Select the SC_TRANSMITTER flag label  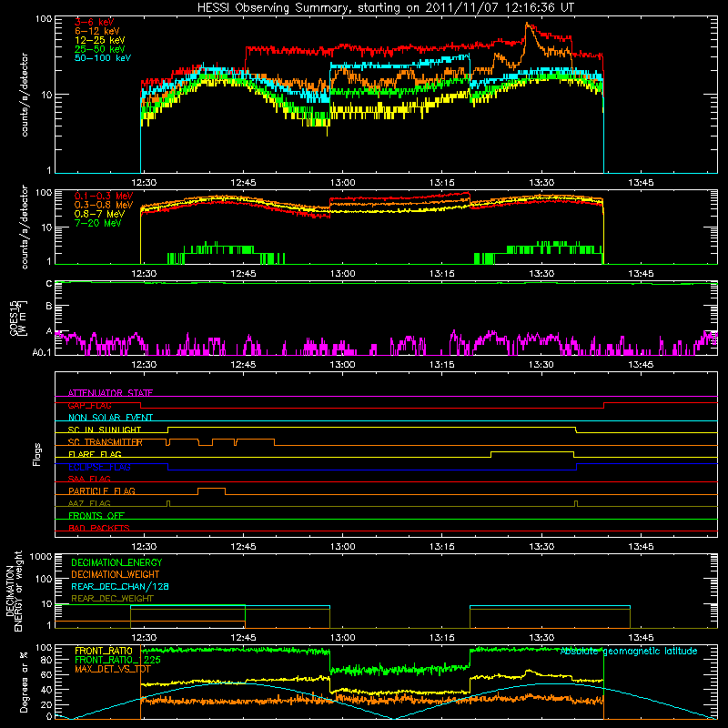(106, 442)
